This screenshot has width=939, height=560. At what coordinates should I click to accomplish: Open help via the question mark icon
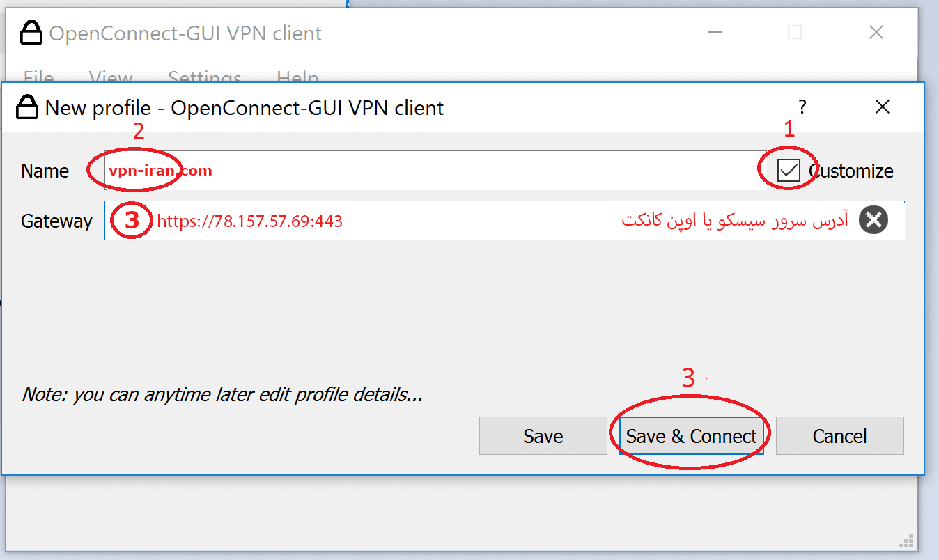coord(802,107)
